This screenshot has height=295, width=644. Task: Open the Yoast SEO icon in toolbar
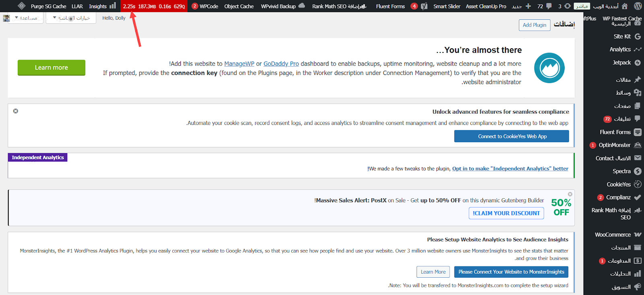coord(424,6)
